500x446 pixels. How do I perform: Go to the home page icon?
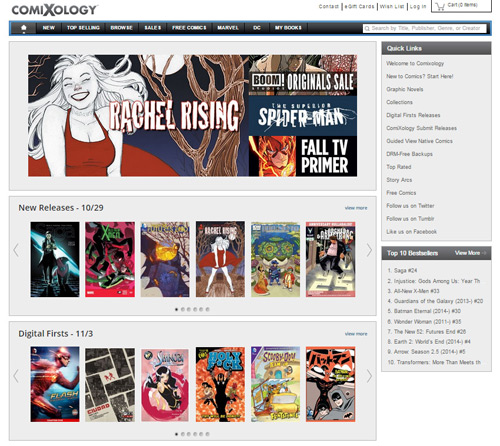(24, 28)
